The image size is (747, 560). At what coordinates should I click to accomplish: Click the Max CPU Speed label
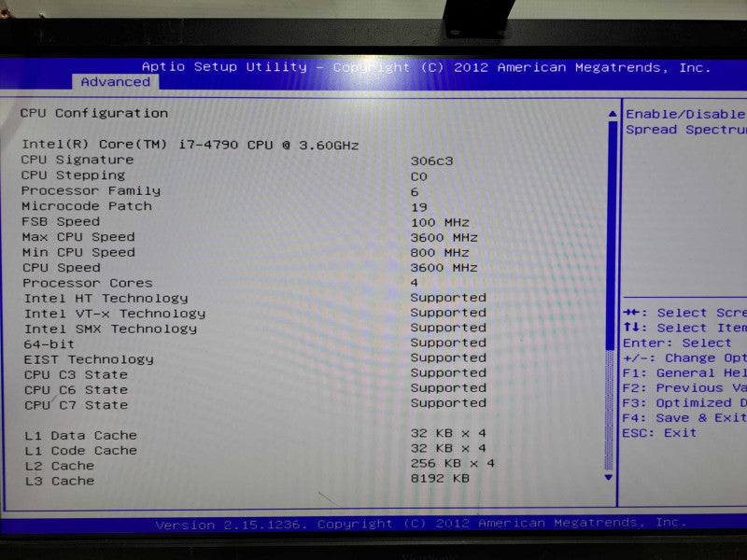click(x=78, y=237)
